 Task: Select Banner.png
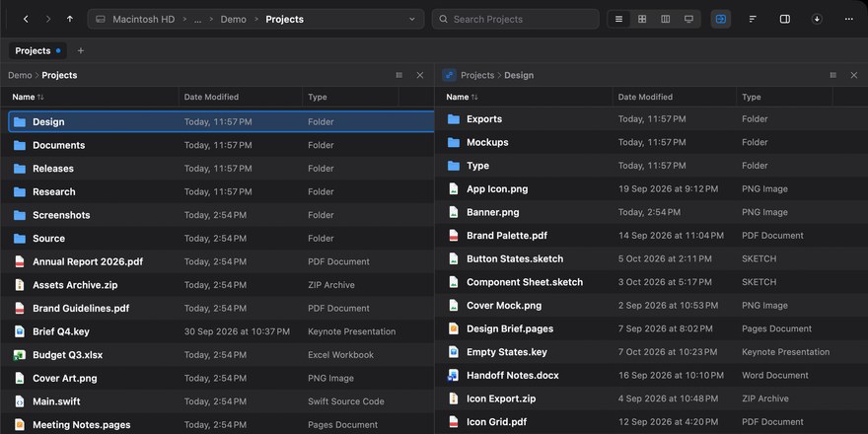652,212
